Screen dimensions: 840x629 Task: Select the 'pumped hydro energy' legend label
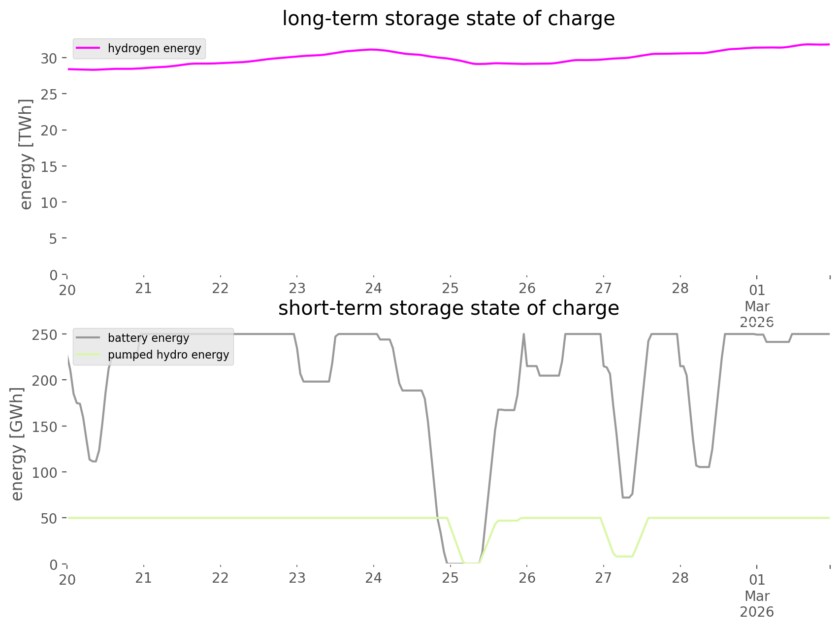point(168,355)
